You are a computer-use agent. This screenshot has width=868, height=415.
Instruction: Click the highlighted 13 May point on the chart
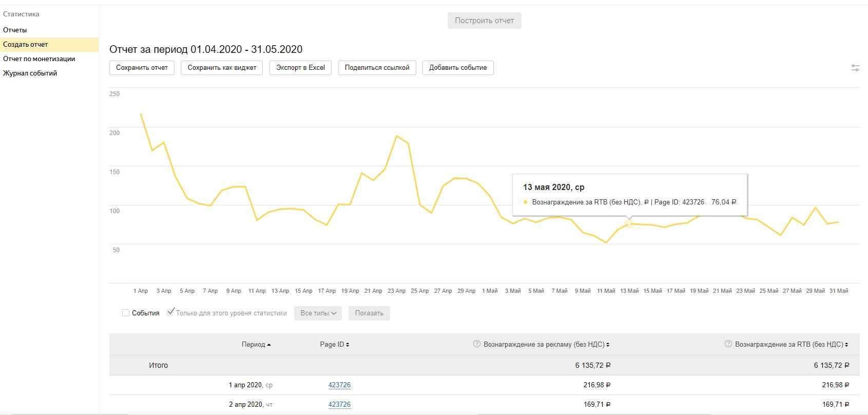(x=629, y=223)
